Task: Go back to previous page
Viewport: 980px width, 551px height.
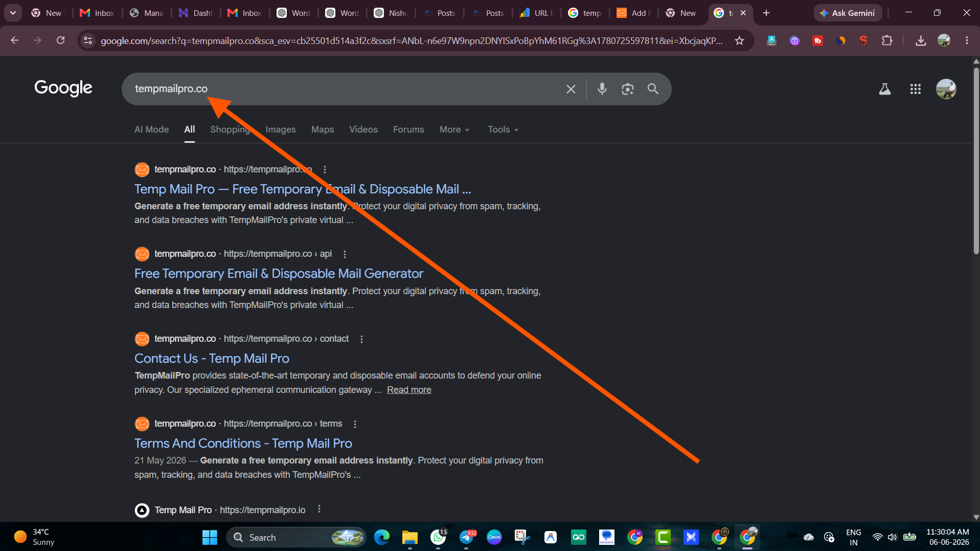Action: pyautogui.click(x=14, y=40)
